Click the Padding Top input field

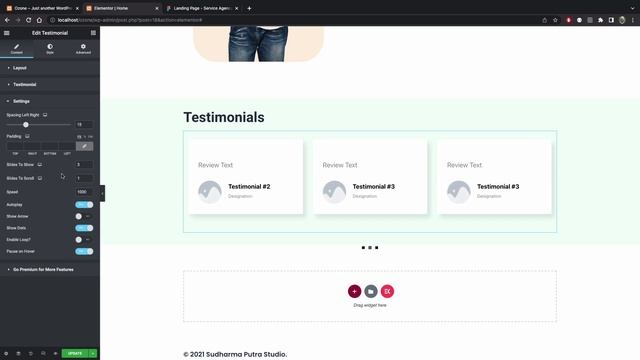(x=15, y=146)
